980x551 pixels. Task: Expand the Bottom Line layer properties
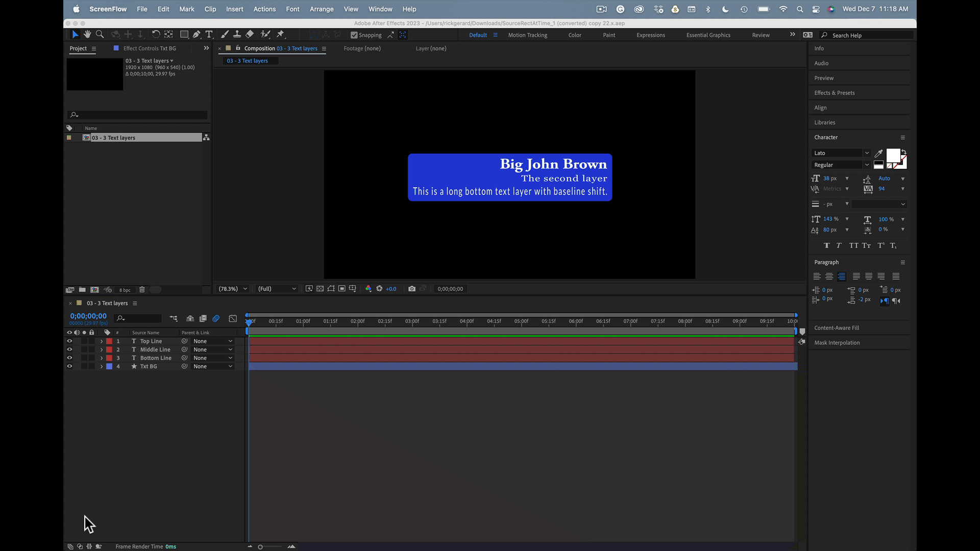(102, 358)
